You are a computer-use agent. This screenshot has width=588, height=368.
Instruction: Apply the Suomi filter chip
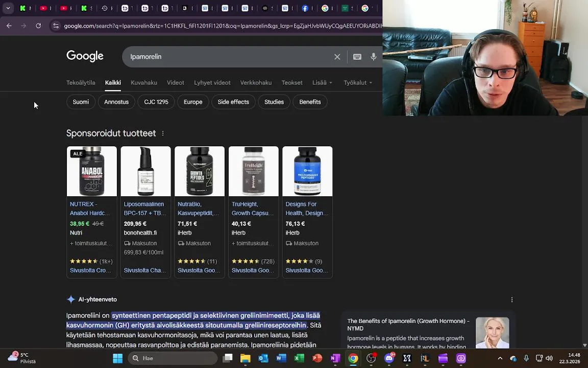81,102
